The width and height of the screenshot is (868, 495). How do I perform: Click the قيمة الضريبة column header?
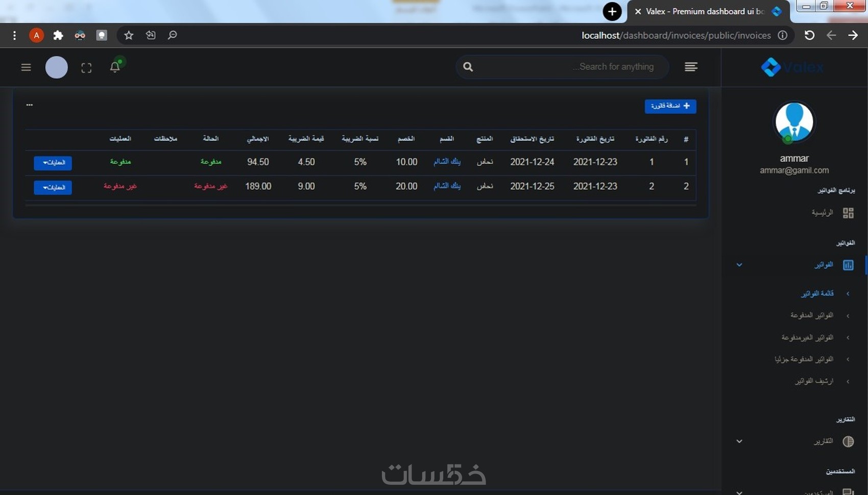click(x=306, y=139)
